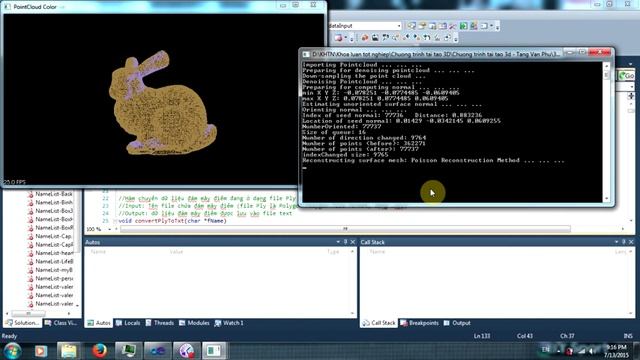Click the code editor horizontal scrollbar

[x=345, y=229]
